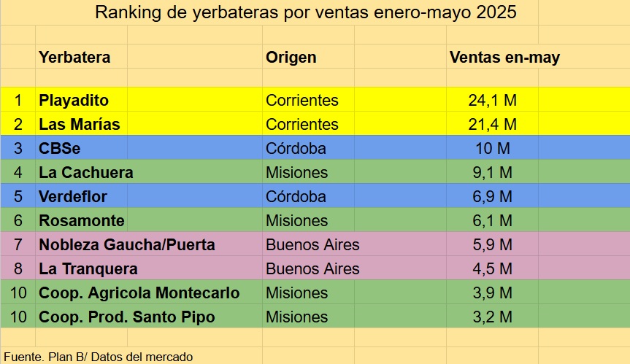Select the Playadito cell
The height and width of the screenshot is (364, 630).
pos(74,100)
